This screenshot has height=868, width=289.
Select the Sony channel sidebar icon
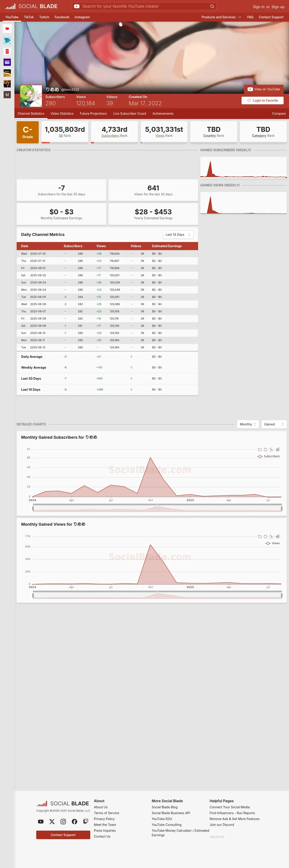coord(7,73)
